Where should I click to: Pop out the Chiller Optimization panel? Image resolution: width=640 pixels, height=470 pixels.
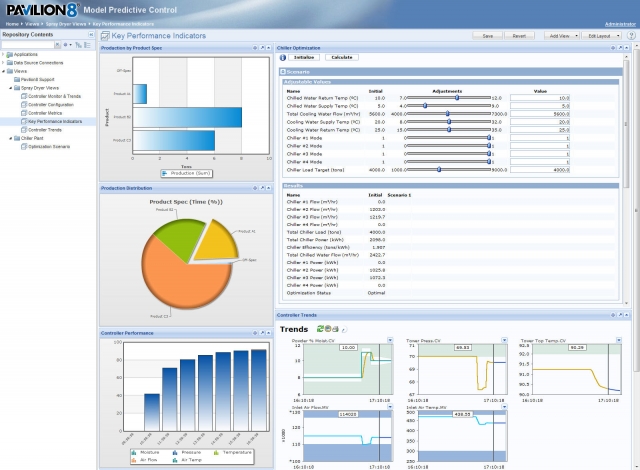(620, 48)
